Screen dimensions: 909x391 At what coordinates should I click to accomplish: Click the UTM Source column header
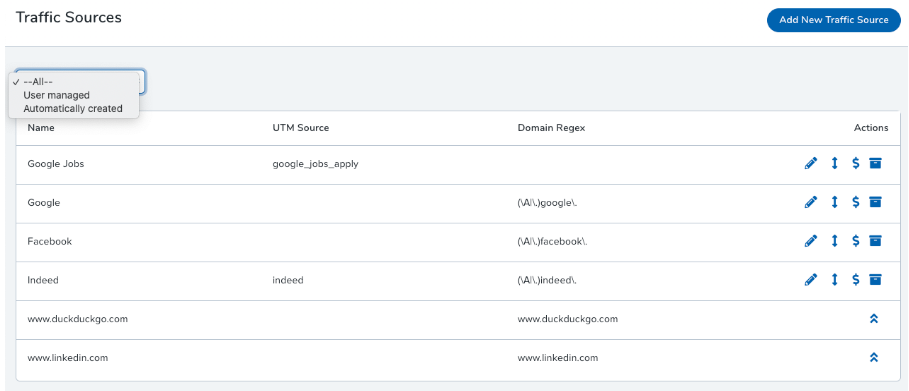(300, 128)
